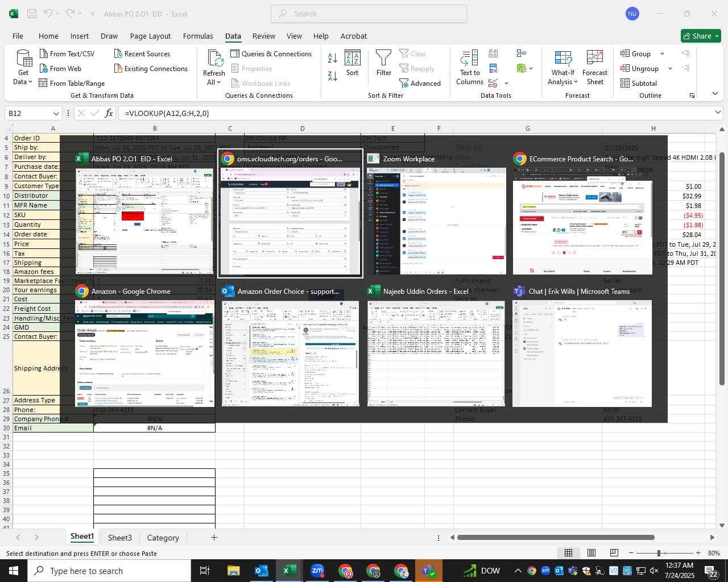Open Advanced filter options
The image size is (728, 582).
420,83
